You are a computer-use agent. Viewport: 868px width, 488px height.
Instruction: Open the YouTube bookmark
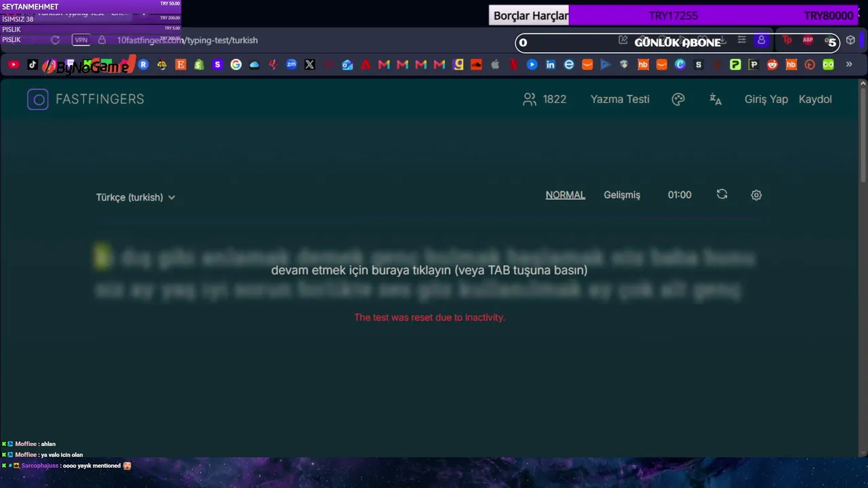click(14, 65)
